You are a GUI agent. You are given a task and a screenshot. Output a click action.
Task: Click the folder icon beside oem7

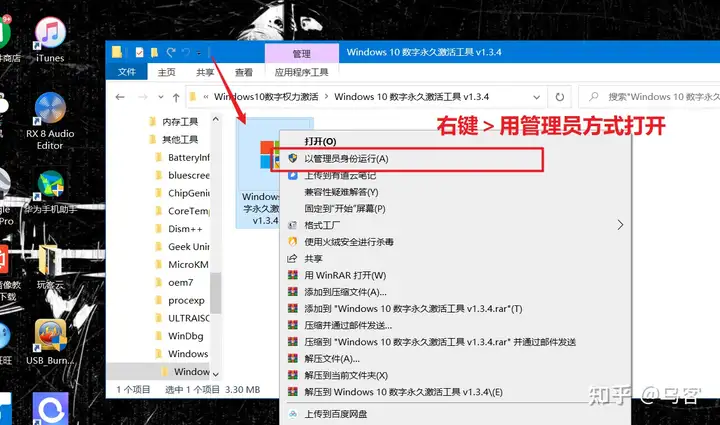[x=159, y=282]
